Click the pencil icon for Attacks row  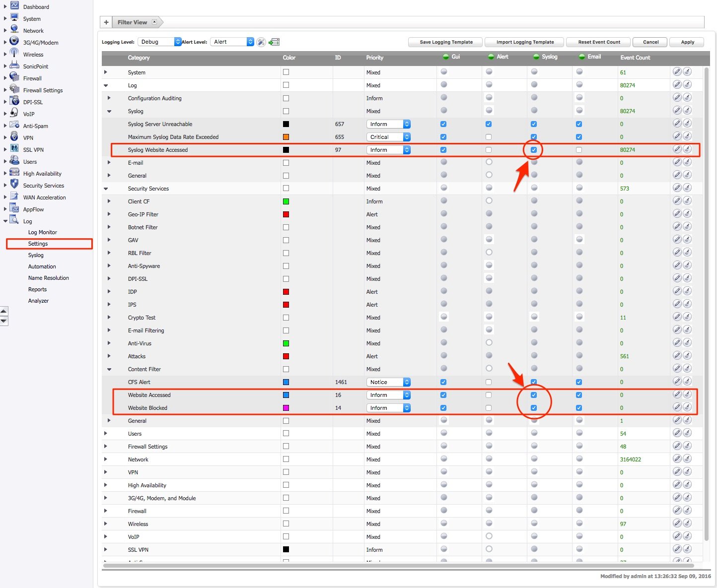677,355
